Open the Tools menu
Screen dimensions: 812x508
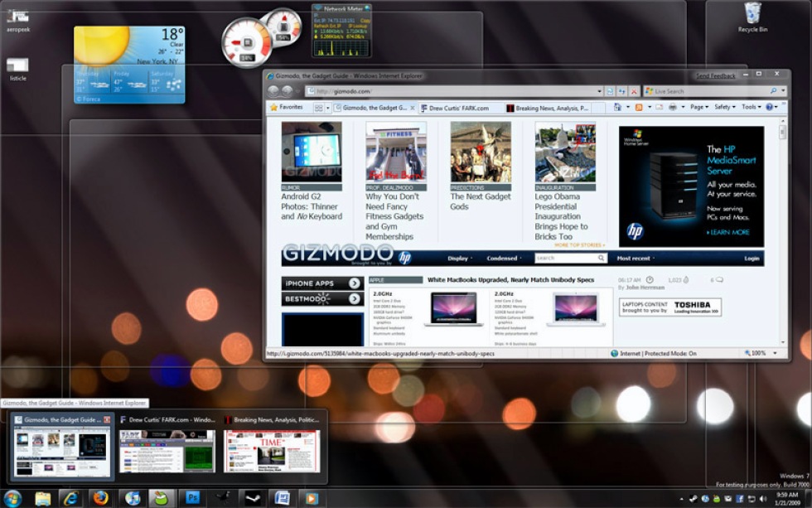751,107
